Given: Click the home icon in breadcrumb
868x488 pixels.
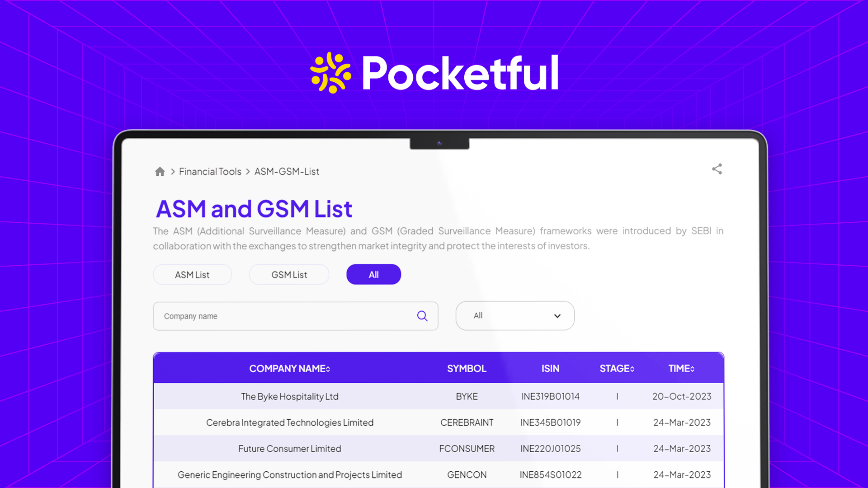Looking at the screenshot, I should click(x=160, y=172).
